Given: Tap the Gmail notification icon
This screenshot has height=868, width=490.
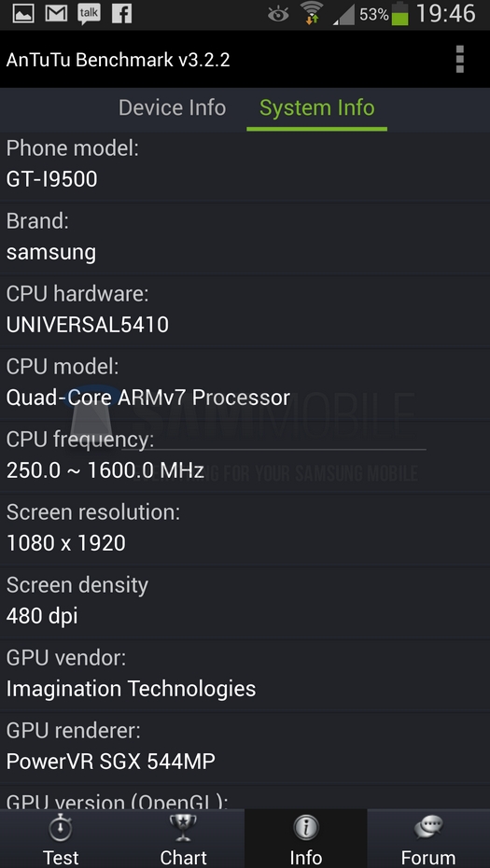Looking at the screenshot, I should [55, 14].
